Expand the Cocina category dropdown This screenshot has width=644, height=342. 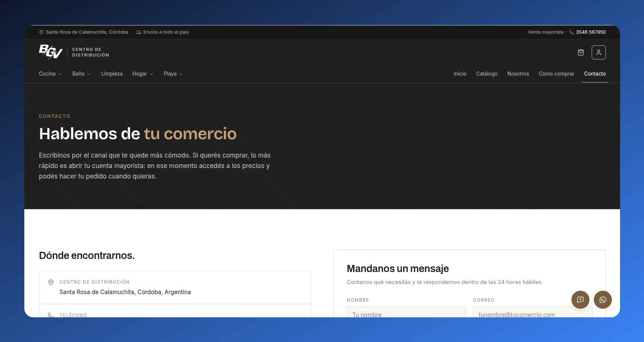click(50, 74)
